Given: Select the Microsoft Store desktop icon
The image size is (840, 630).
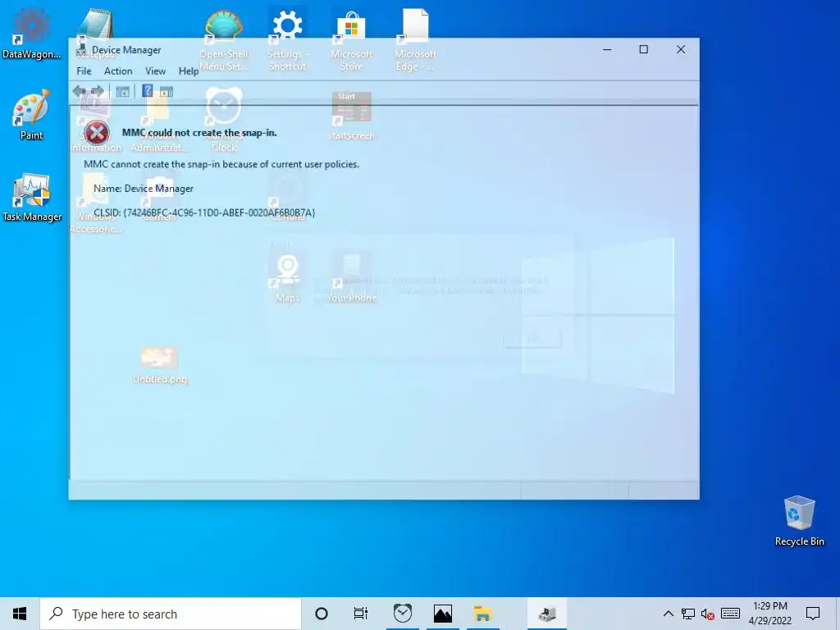Looking at the screenshot, I should pyautogui.click(x=351, y=40).
